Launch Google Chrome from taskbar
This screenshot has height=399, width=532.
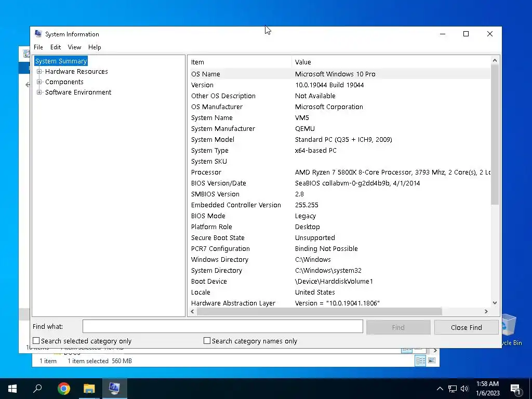(63, 389)
